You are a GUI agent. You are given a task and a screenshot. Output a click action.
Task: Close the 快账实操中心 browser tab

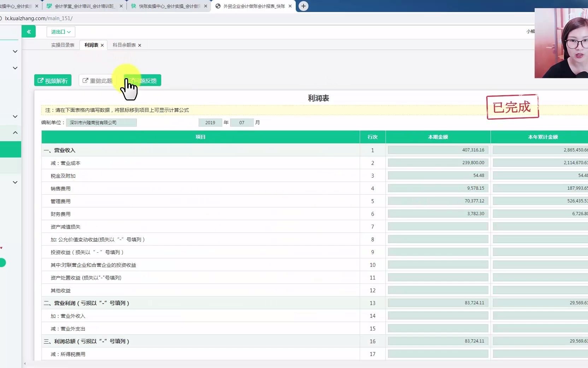coord(206,6)
